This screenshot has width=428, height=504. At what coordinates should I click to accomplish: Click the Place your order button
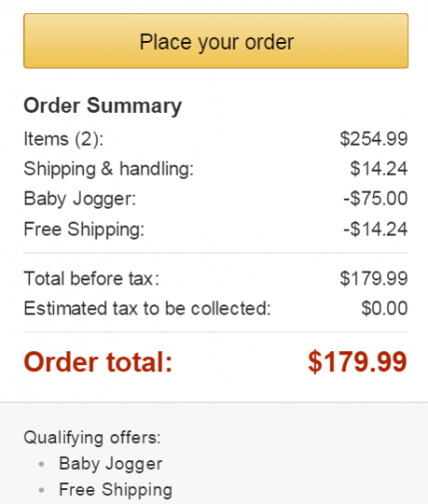click(x=215, y=41)
